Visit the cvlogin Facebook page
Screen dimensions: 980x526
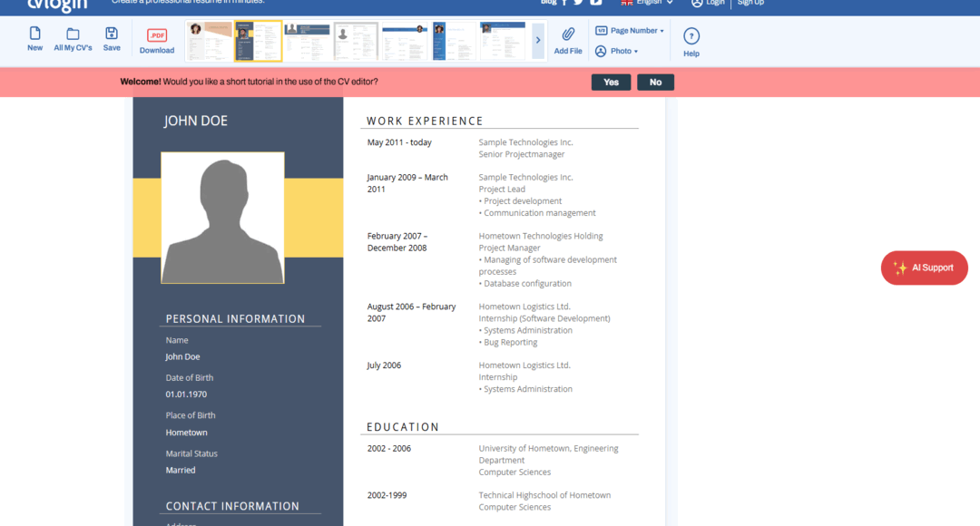point(565,3)
